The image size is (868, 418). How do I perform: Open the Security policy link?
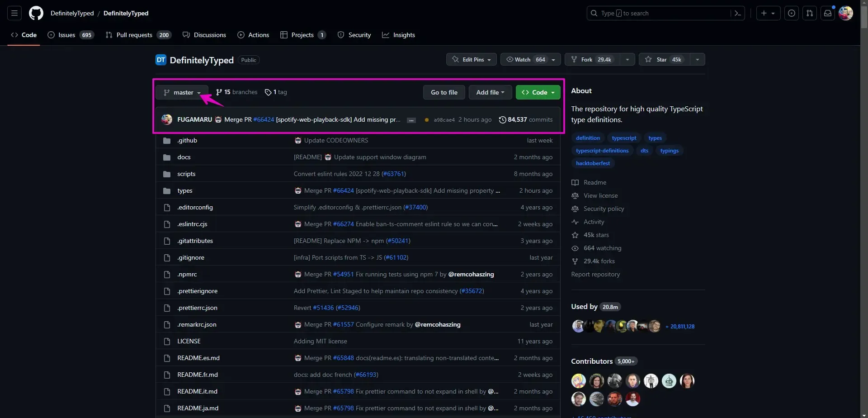(x=598, y=209)
